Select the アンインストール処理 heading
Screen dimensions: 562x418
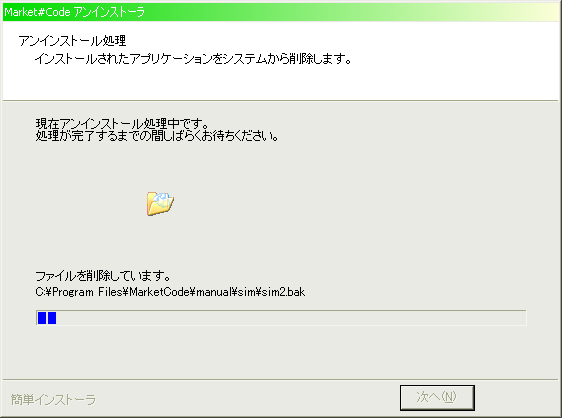click(72, 41)
